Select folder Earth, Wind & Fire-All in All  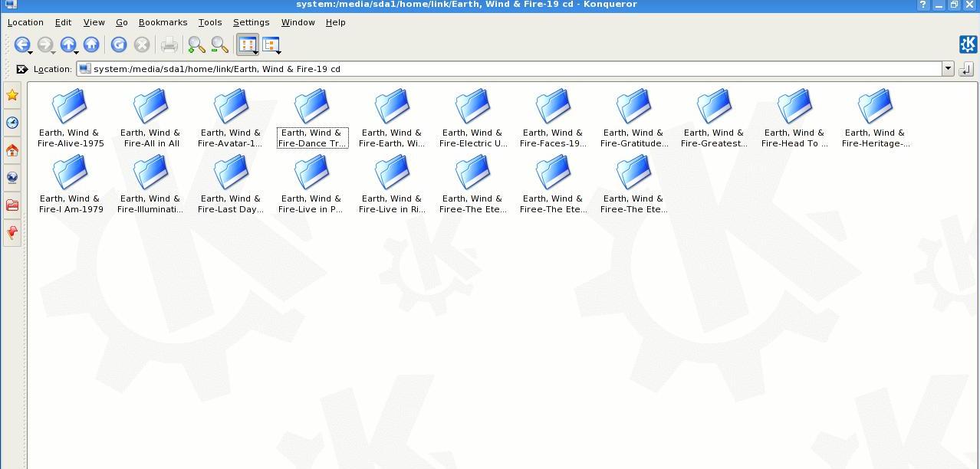(x=151, y=117)
